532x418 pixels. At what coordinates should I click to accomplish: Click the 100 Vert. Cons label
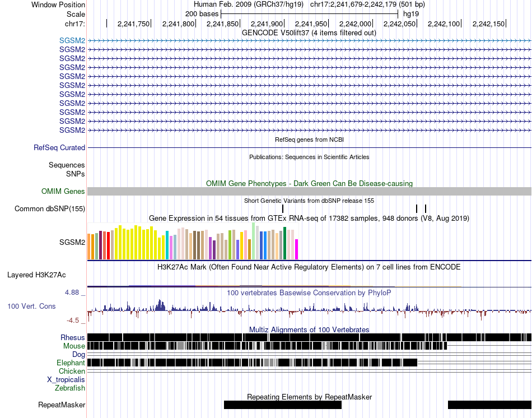(31, 306)
